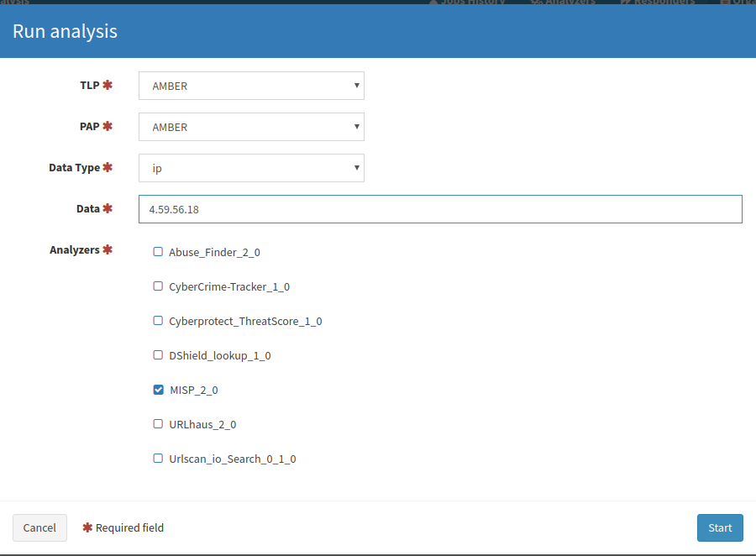Check the URLhaus_2_0 analyzer

(x=158, y=424)
